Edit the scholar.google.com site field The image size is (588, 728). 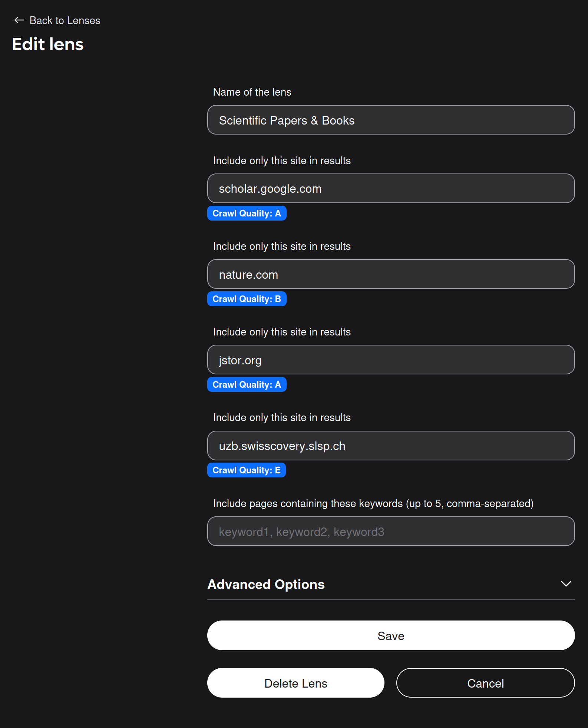(391, 189)
